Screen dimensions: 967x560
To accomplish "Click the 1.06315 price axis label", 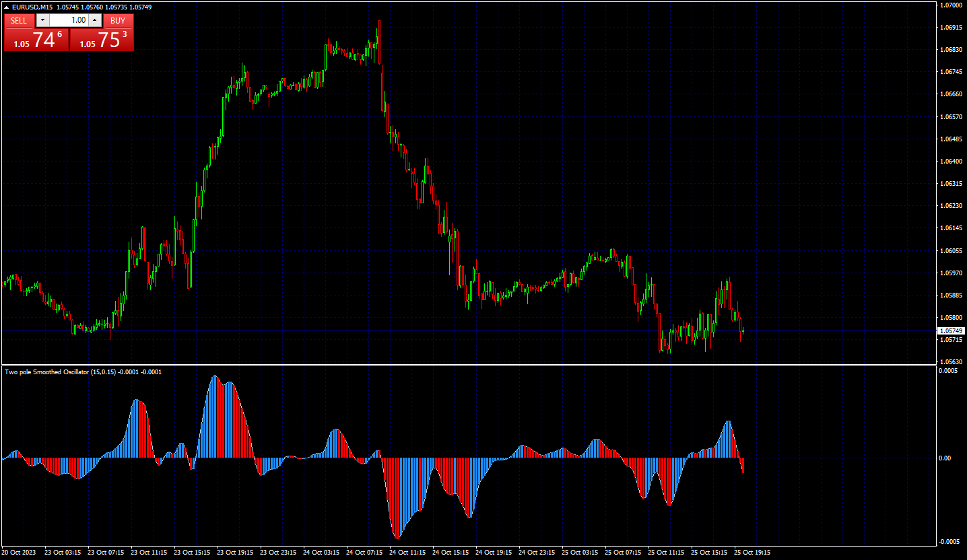I will (950, 184).
